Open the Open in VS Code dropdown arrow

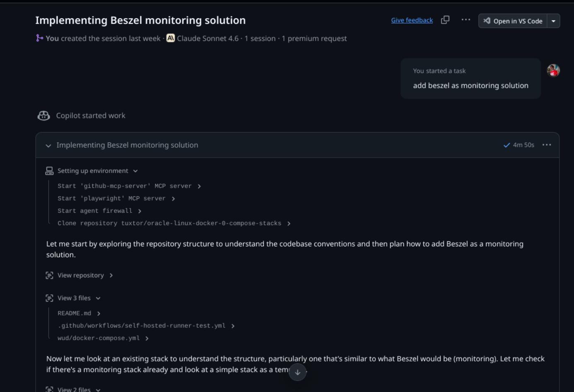(x=553, y=21)
